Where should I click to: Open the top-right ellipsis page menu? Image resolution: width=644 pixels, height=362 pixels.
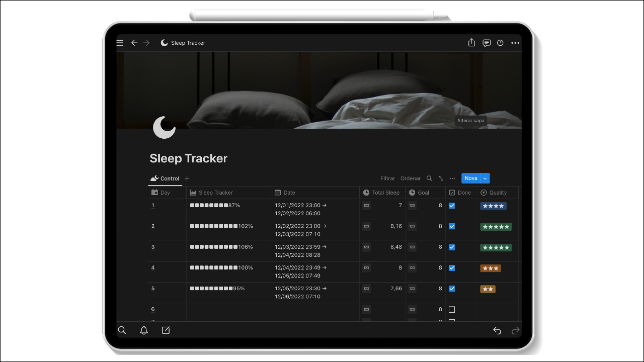point(515,43)
